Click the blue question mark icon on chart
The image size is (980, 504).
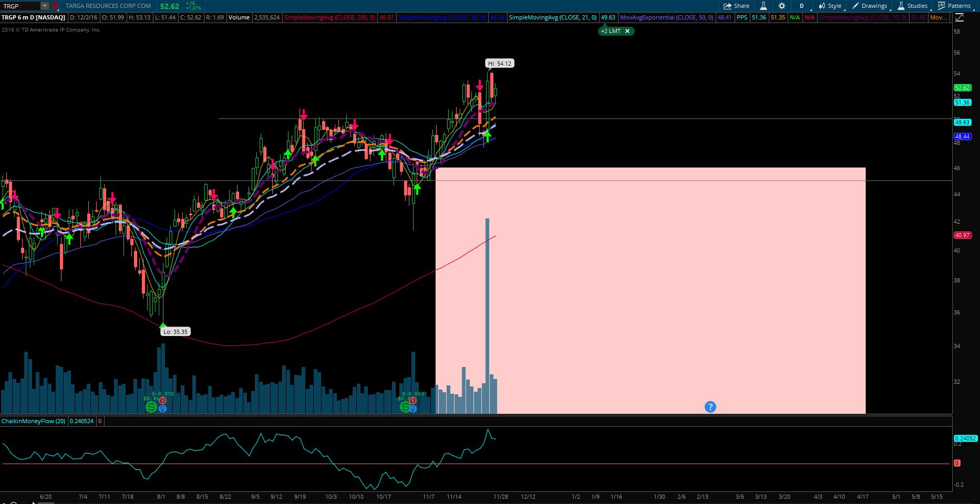pyautogui.click(x=710, y=407)
